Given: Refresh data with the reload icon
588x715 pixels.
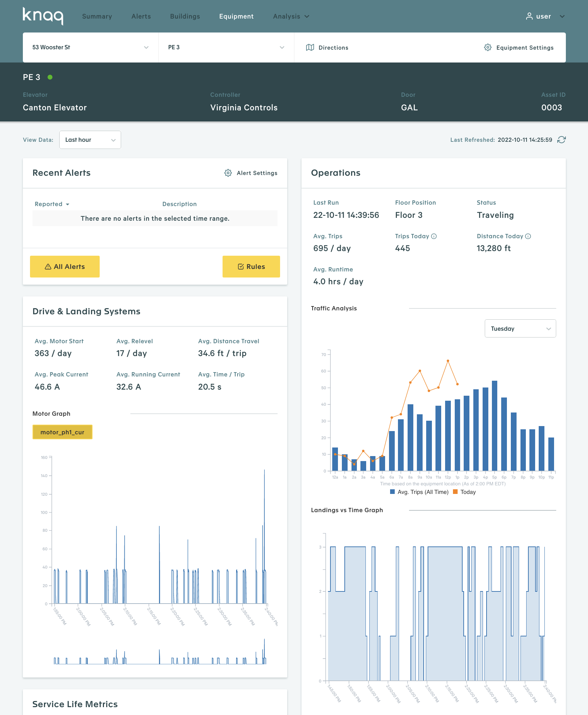Looking at the screenshot, I should (562, 140).
